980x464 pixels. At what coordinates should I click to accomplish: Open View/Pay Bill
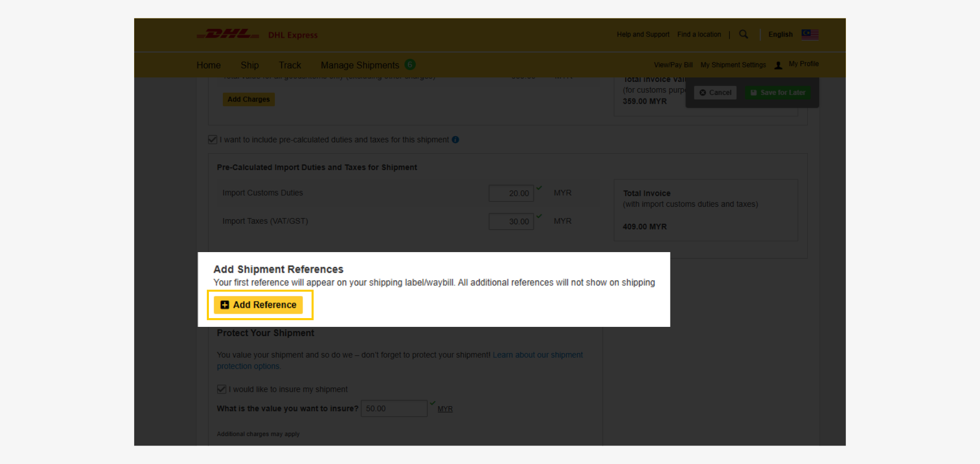[x=673, y=65]
